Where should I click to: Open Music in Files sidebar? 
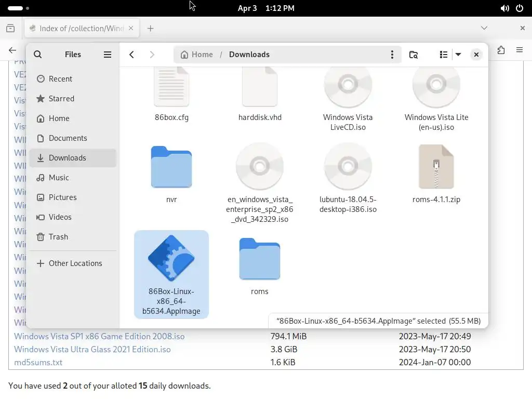(x=73, y=178)
